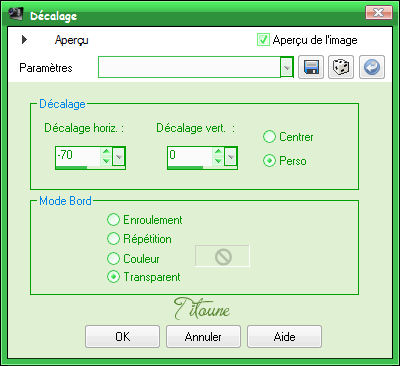
Task: Toggle the Aperçu de l'image checkbox
Action: tap(263, 40)
